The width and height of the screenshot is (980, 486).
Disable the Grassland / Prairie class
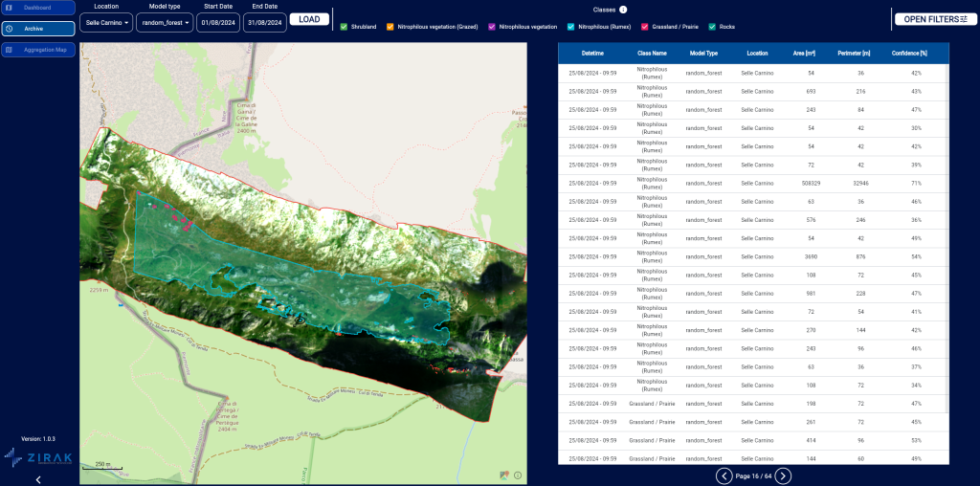click(x=645, y=27)
